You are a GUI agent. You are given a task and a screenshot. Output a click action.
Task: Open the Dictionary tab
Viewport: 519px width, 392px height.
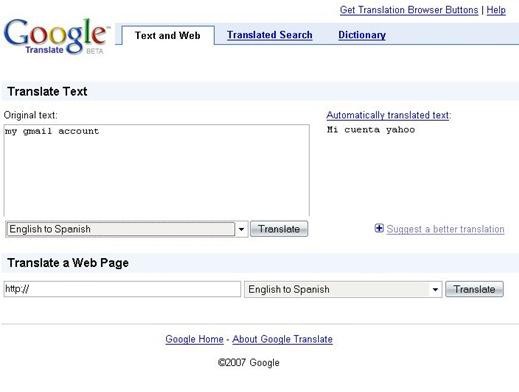coord(362,35)
